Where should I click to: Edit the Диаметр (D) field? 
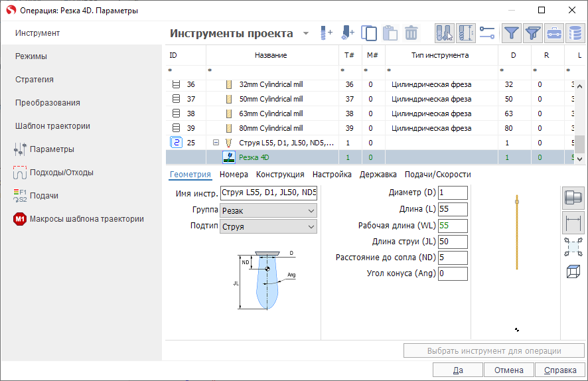pyautogui.click(x=453, y=192)
